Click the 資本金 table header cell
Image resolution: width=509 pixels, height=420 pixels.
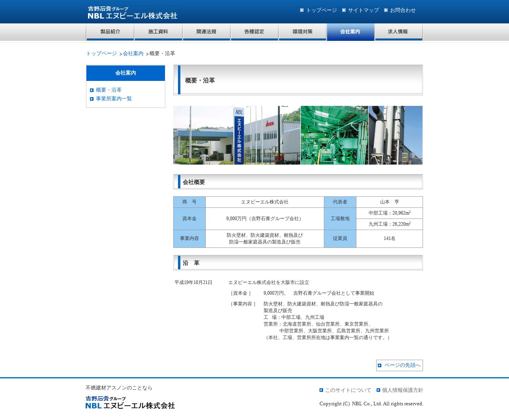click(189, 219)
